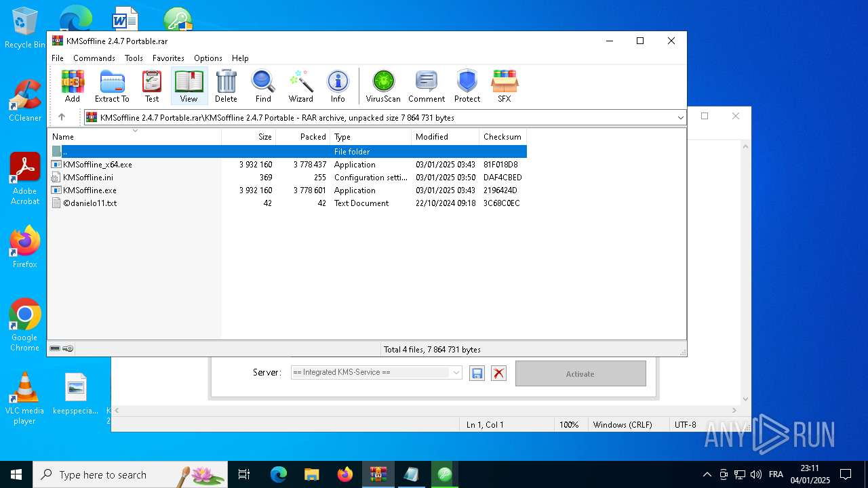Open CCleaner desktop shortcut

point(25,101)
